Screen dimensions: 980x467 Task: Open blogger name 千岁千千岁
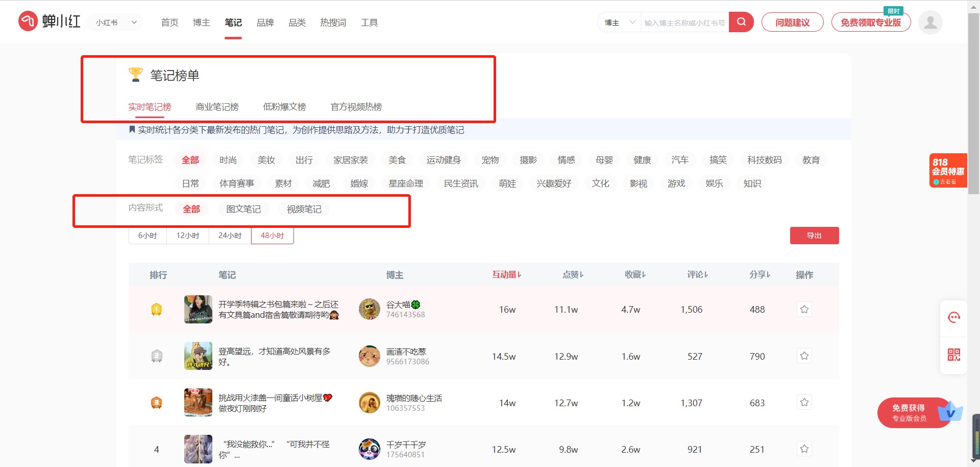pyautogui.click(x=406, y=445)
